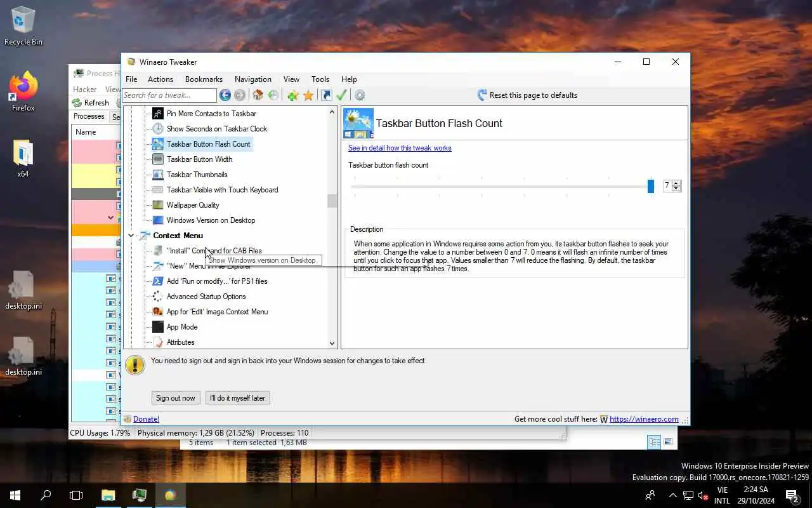Increase flash count with spinner up arrow
This screenshot has width=812, height=508.
[676, 184]
